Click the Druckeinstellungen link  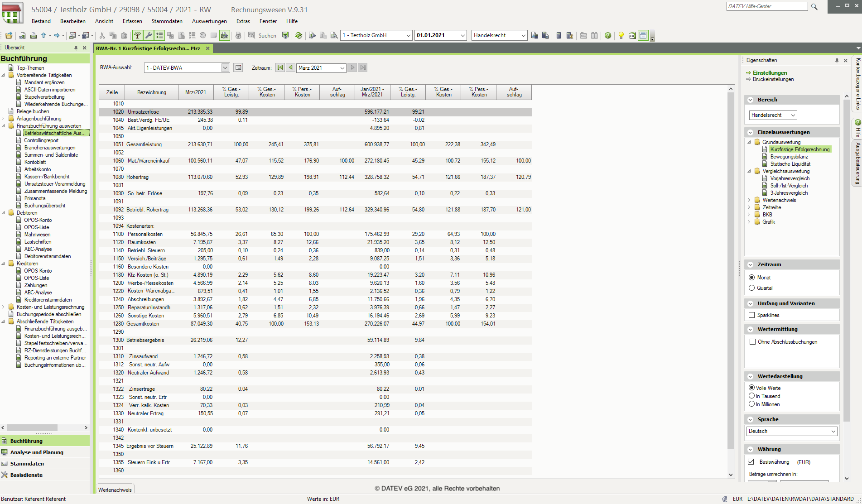(773, 79)
